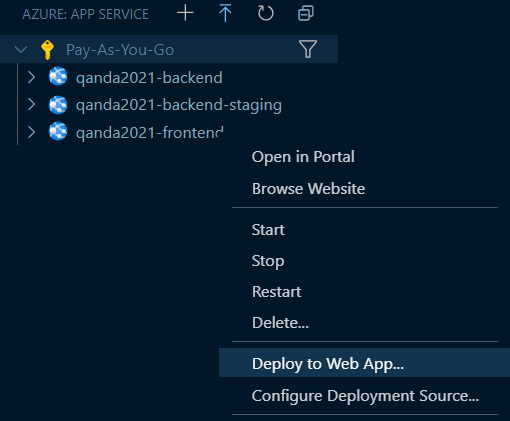The image size is (510, 421).
Task: Click the deploy up-arrow icon in header
Action: (225, 14)
